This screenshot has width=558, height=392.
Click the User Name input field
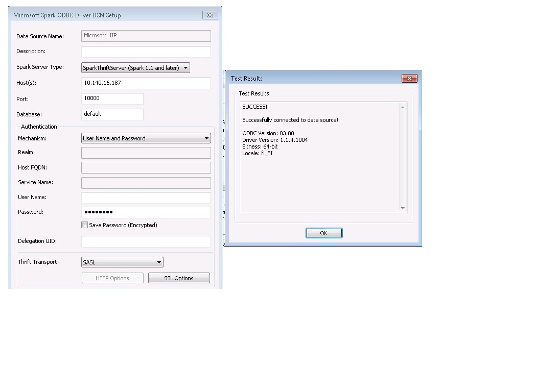click(x=146, y=198)
